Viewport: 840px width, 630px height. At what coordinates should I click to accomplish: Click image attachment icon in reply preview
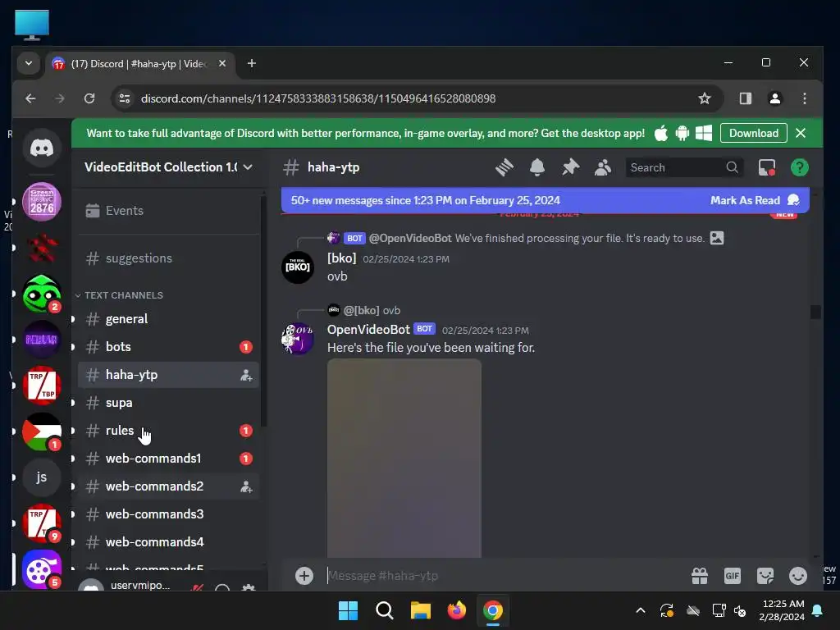tap(717, 238)
